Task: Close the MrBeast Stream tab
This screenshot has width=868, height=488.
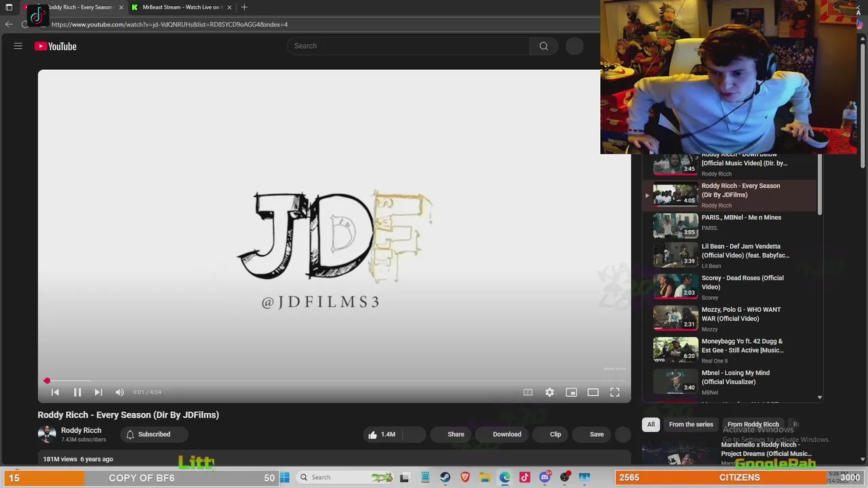Action: pos(229,7)
